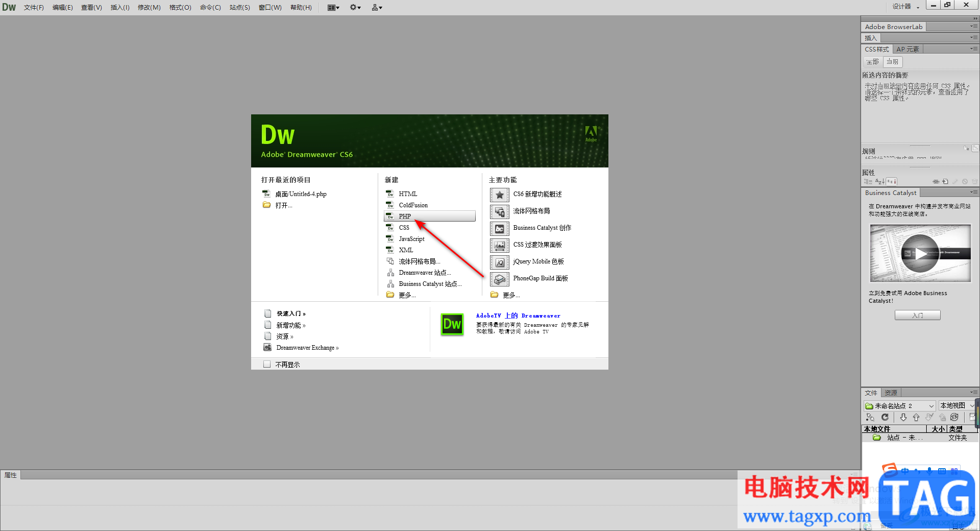
Task: Open the 插入(I) menu
Action: point(120,7)
